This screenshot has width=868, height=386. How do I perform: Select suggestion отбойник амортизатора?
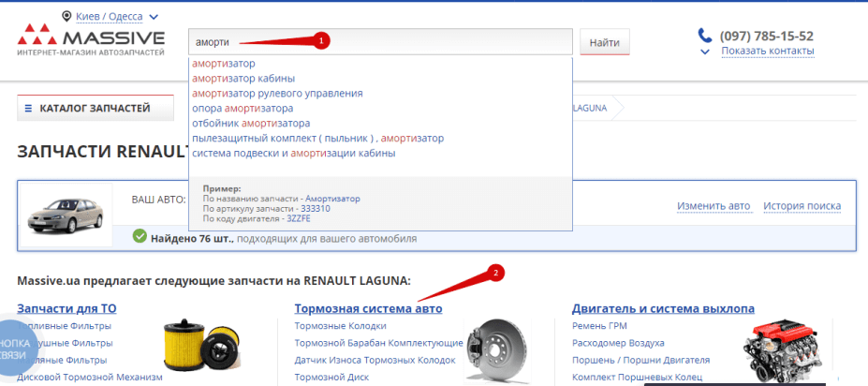pyautogui.click(x=251, y=124)
